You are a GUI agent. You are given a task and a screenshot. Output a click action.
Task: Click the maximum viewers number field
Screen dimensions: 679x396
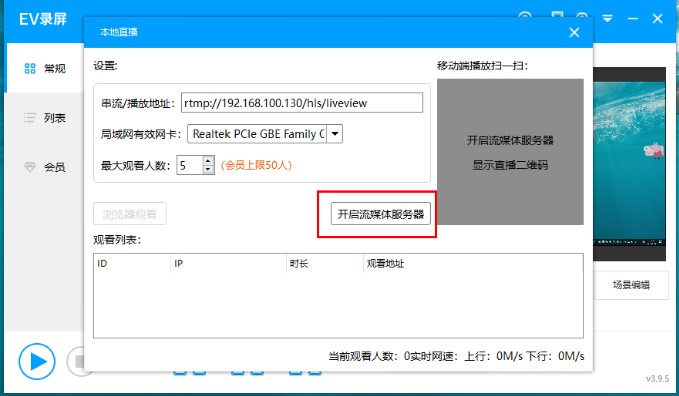pos(190,165)
